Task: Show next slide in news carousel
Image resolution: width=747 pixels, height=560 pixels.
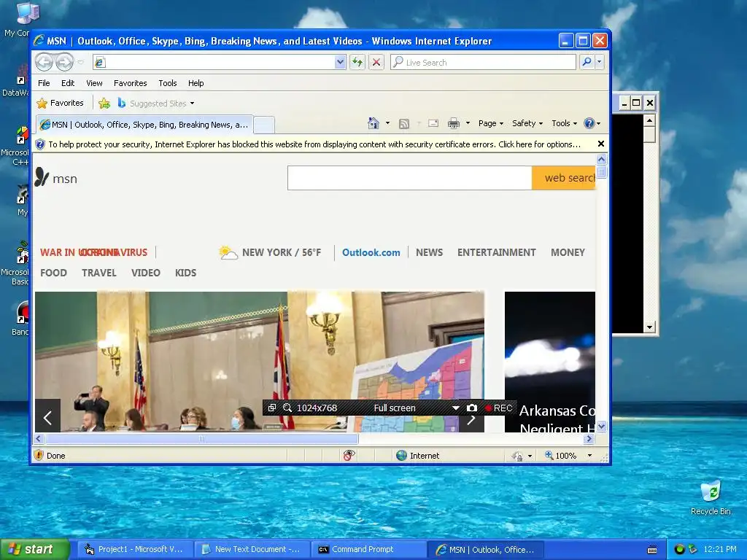Action: pyautogui.click(x=471, y=420)
